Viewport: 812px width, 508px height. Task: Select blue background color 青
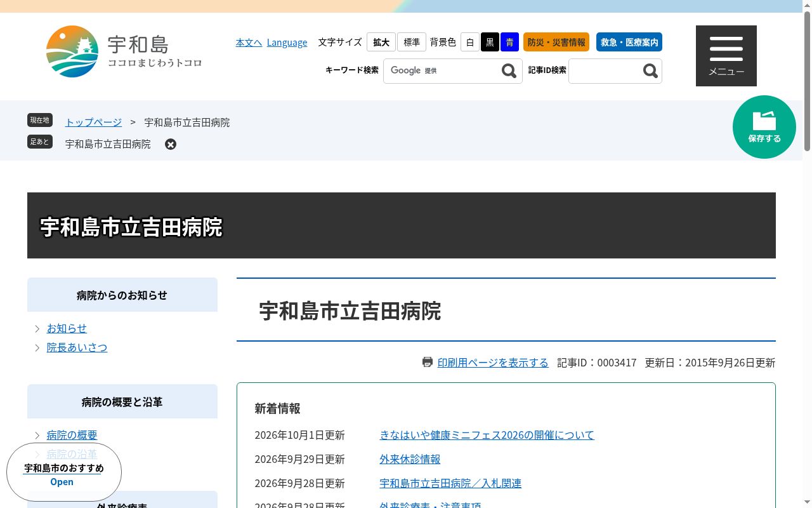509,43
